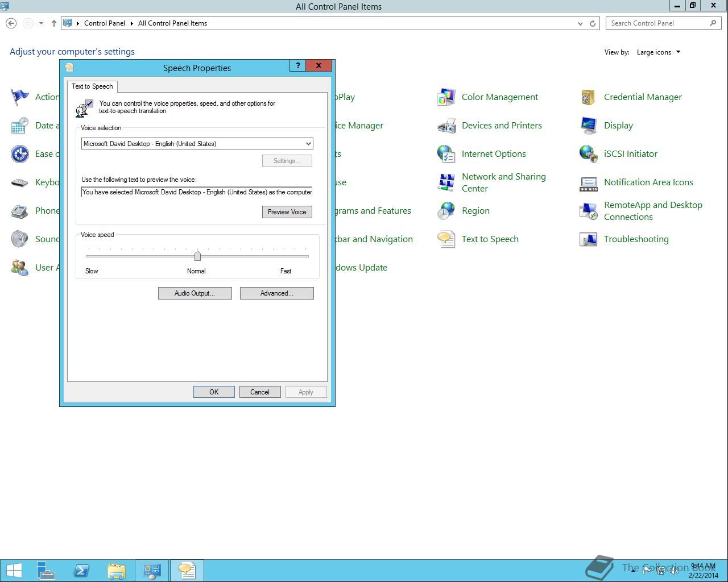Click the dialog help question button
The image size is (728, 582).
[297, 65]
